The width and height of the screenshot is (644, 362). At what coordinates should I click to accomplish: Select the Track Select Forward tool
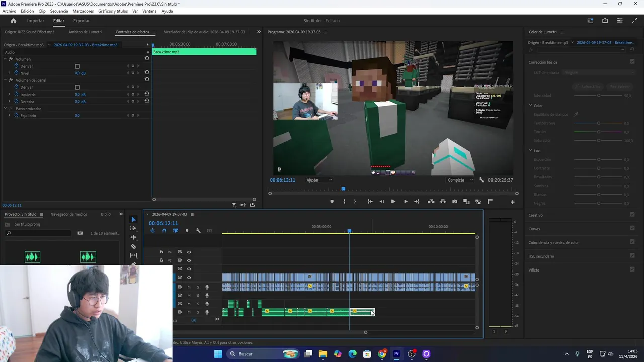click(133, 228)
